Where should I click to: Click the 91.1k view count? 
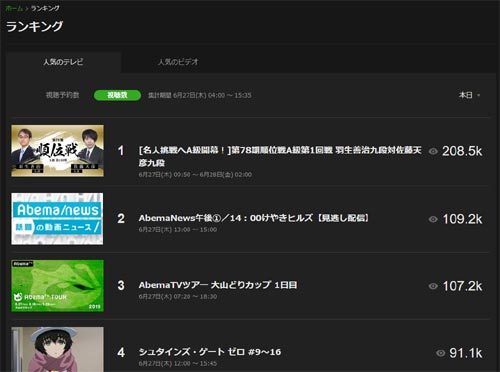466,353
